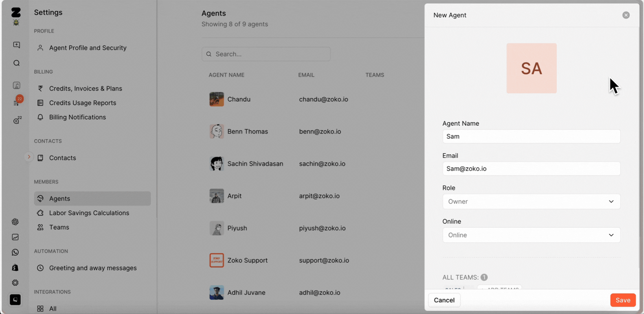The height and width of the screenshot is (314, 644).
Task: Open the WhatsApp icon in left rail
Action: tap(15, 252)
